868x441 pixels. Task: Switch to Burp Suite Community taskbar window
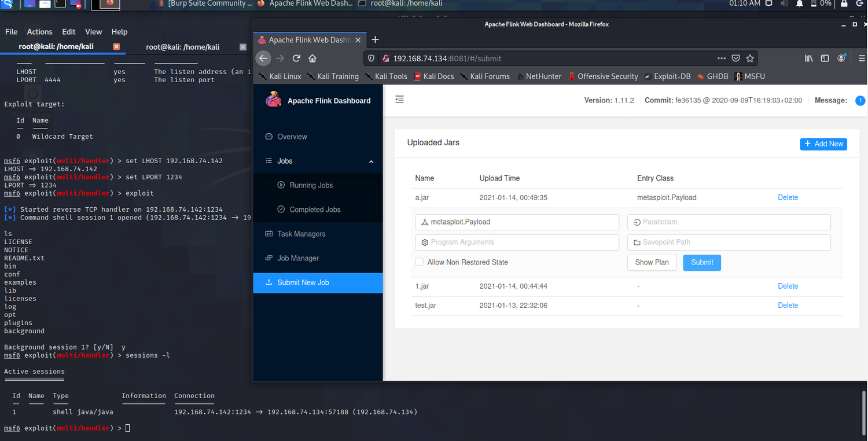pyautogui.click(x=205, y=3)
